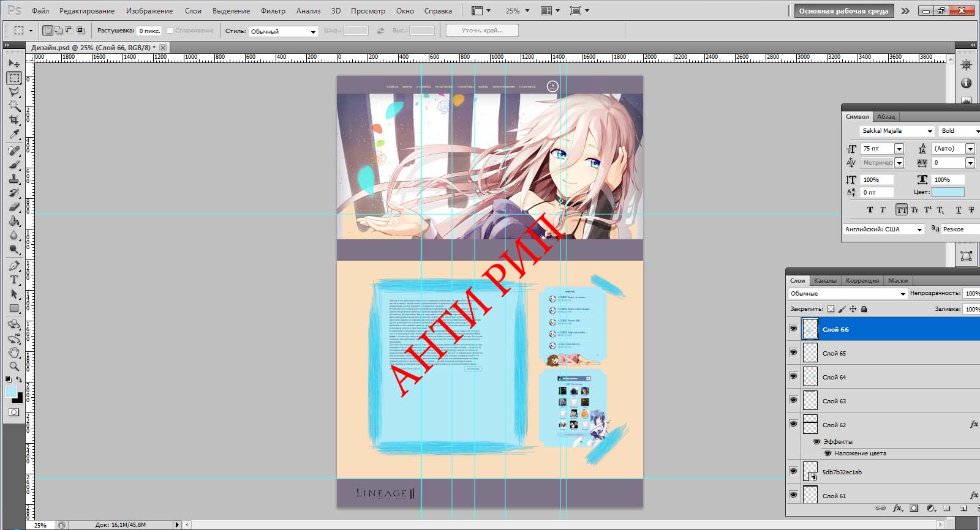Click the text Цвет color swatch
Viewport: 980px width, 530px height.
[948, 192]
